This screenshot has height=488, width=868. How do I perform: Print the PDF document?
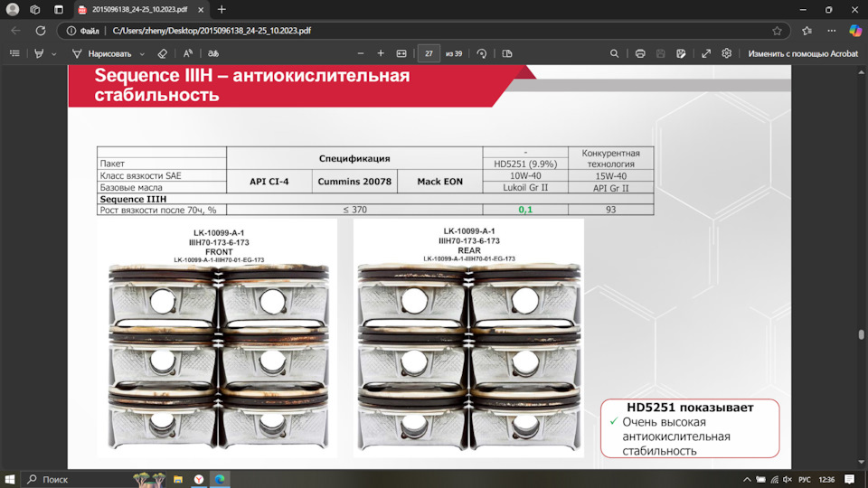tap(640, 53)
